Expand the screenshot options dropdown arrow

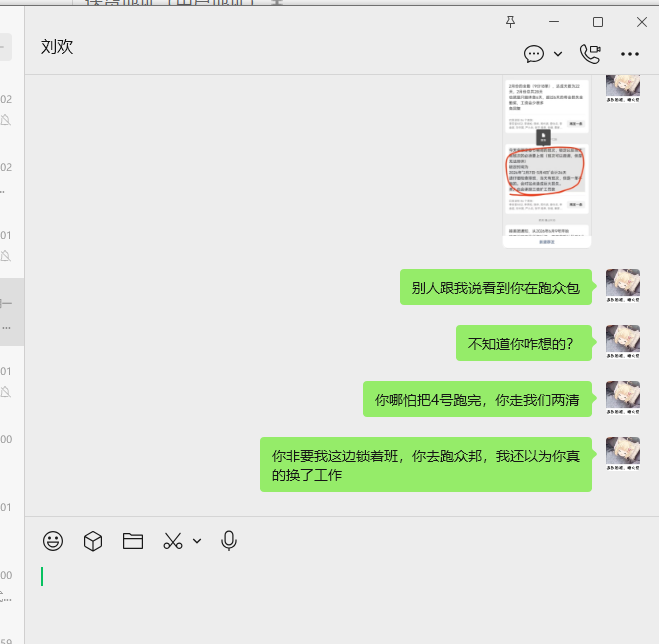click(x=197, y=541)
